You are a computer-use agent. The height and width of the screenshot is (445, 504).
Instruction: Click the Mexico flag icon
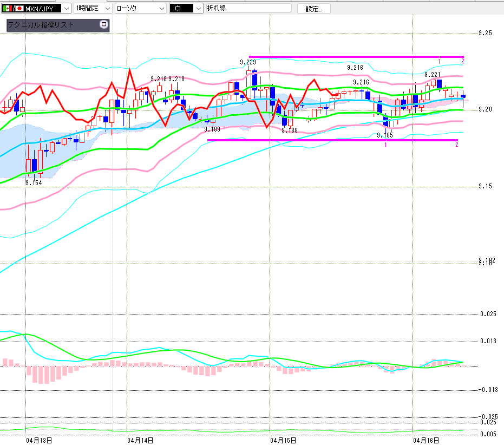pyautogui.click(x=7, y=9)
